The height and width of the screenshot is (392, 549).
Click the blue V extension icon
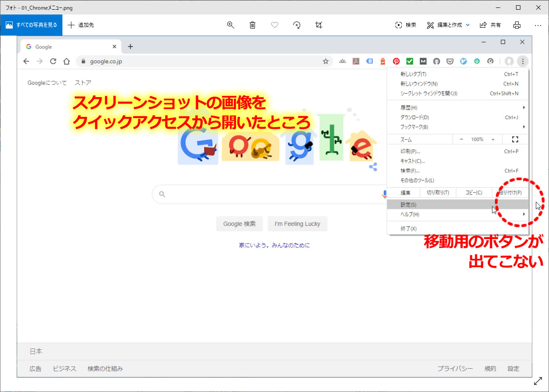[463, 62]
